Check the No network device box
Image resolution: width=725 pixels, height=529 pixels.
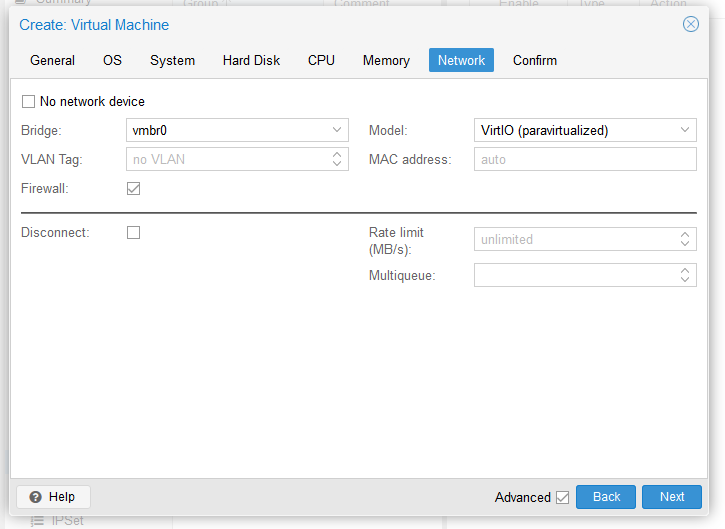(x=28, y=101)
